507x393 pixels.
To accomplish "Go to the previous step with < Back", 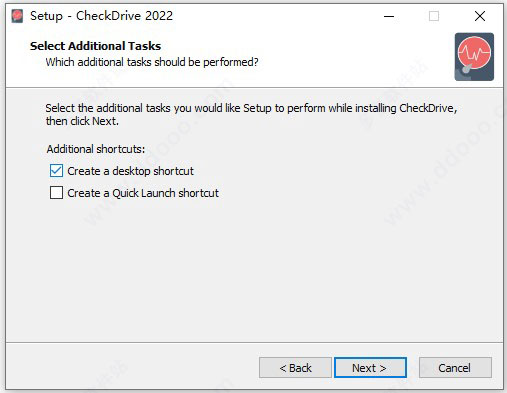I will point(295,368).
